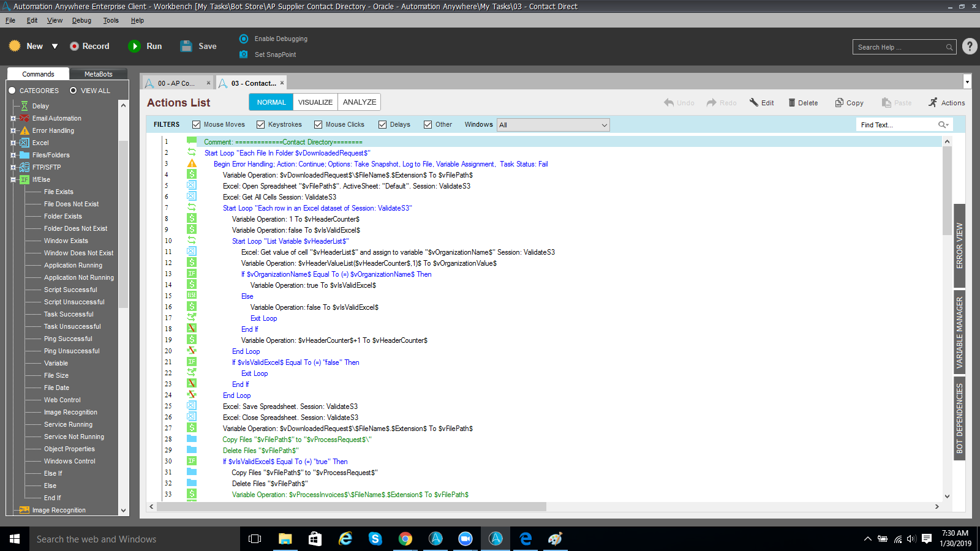
Task: Click the Files/Folders folder icon
Action: 24,155
